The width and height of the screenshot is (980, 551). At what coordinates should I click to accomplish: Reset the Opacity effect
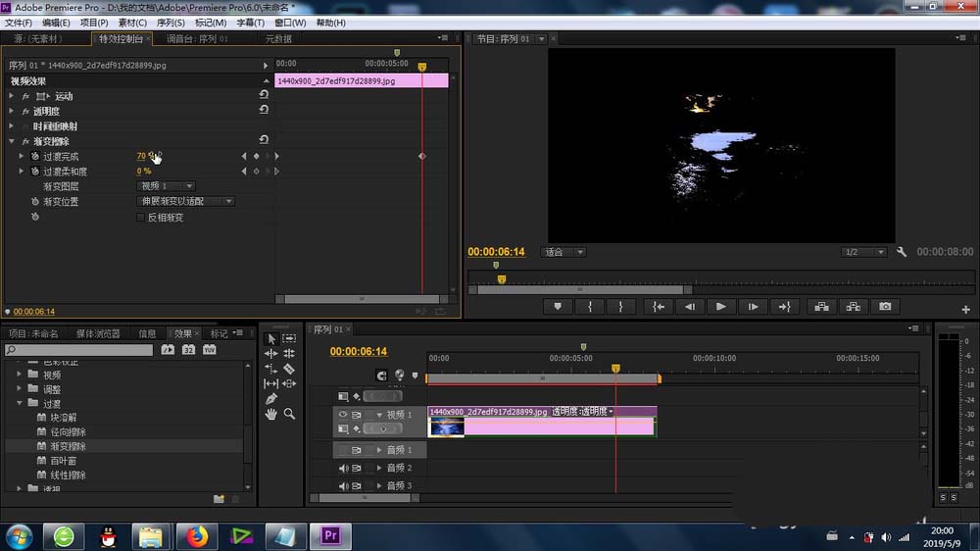click(x=264, y=110)
